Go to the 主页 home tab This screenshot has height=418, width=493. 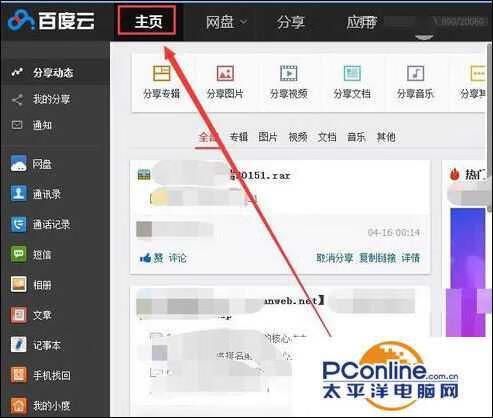(147, 21)
